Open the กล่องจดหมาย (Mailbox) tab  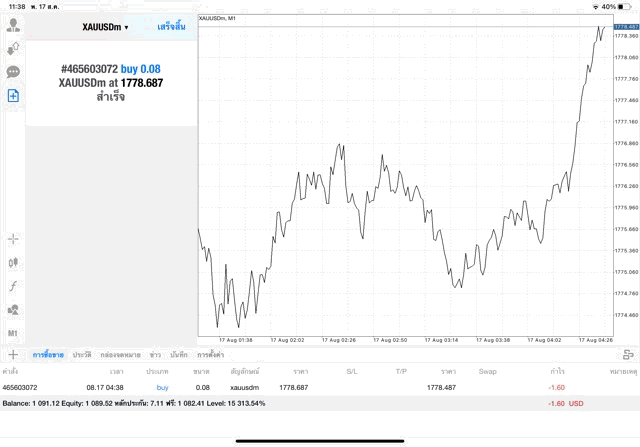click(x=120, y=354)
